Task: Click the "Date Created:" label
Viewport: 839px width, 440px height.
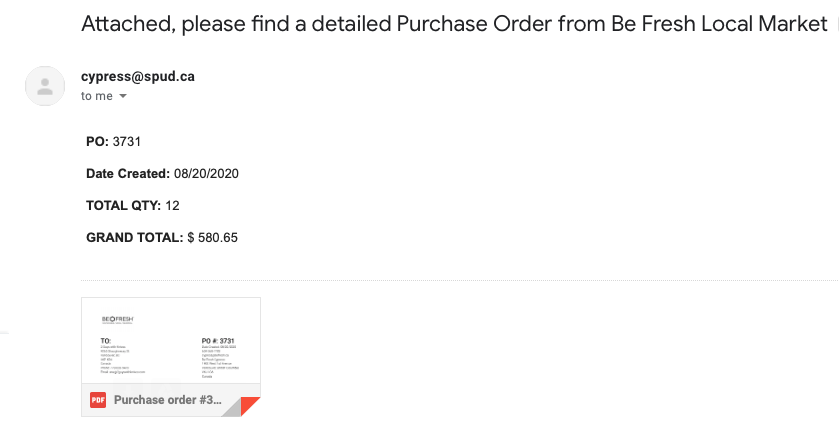Action: (127, 173)
